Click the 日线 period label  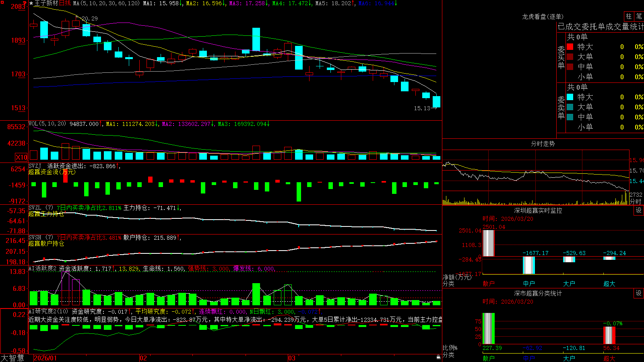click(x=65, y=3)
